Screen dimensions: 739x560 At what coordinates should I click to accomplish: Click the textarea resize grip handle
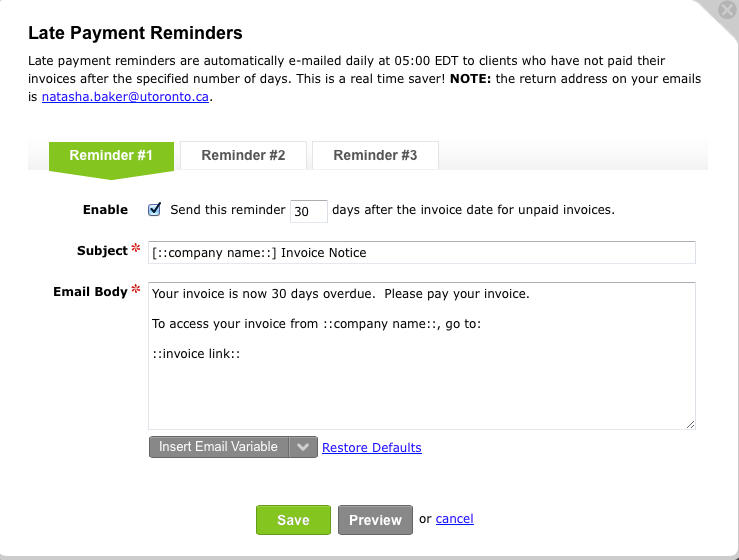tap(690, 424)
